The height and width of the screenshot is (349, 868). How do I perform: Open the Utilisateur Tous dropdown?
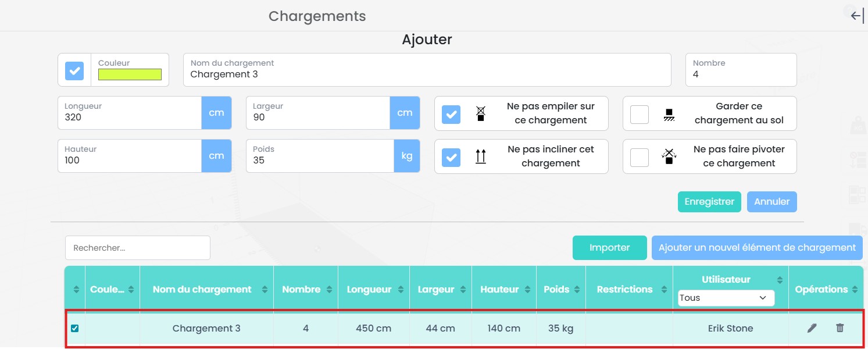pos(726,298)
